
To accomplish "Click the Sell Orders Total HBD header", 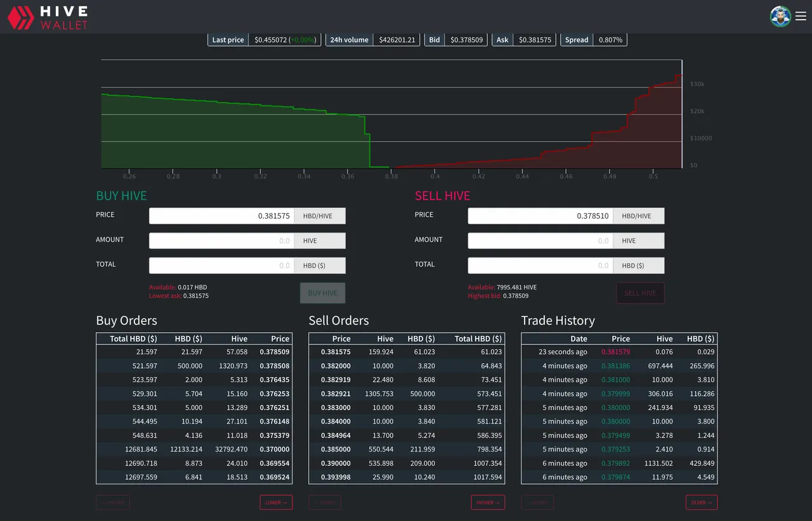I will point(478,338).
